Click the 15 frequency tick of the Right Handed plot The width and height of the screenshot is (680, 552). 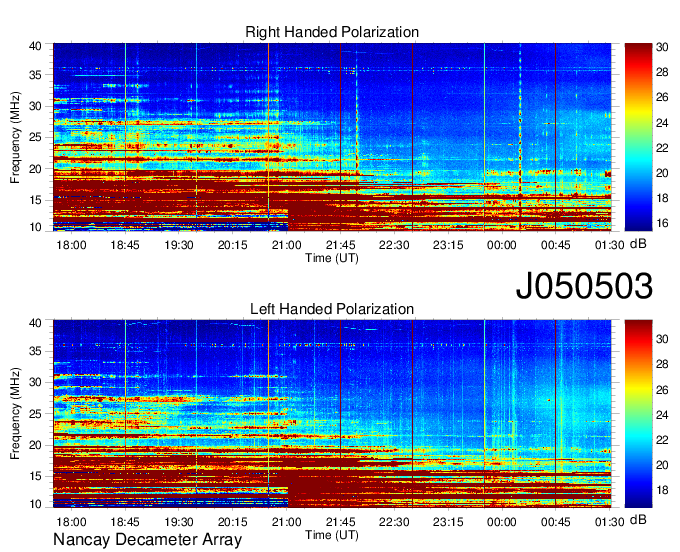pyautogui.click(x=36, y=200)
